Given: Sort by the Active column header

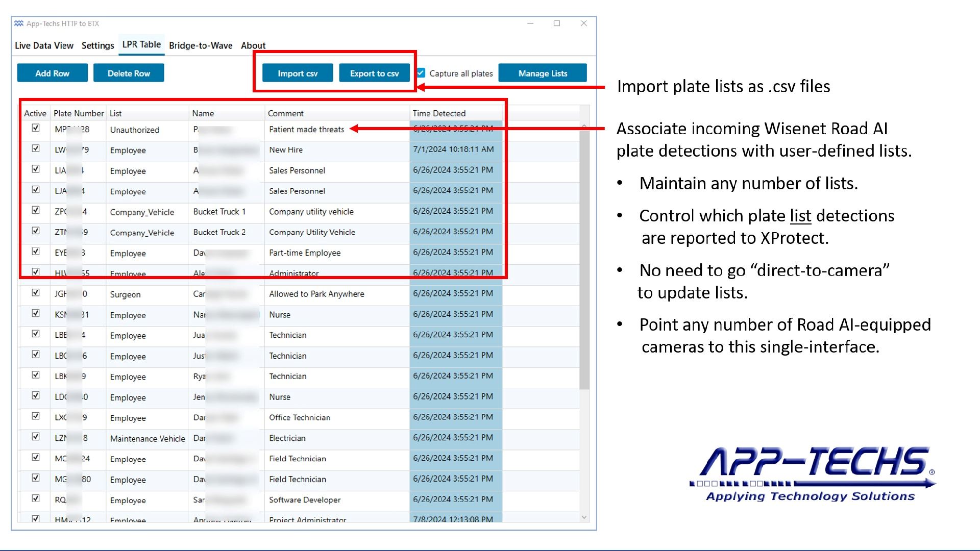Looking at the screenshot, I should click(x=35, y=113).
